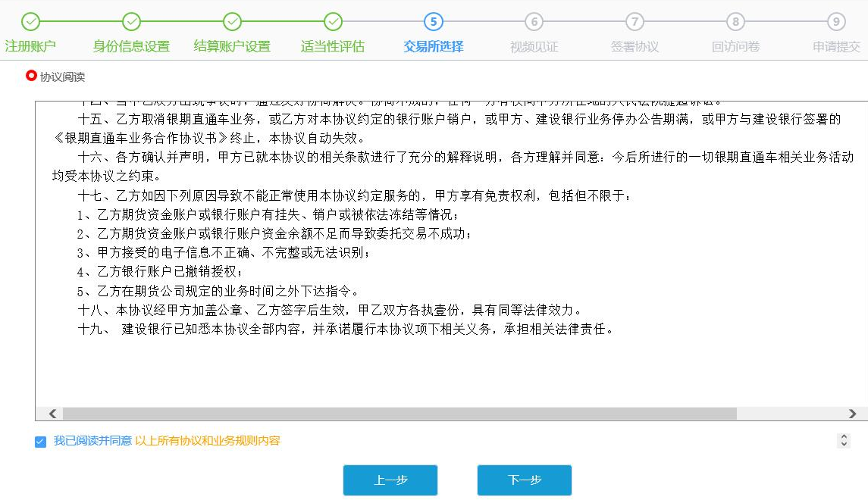Click item 4 乙方银行账户已撤销授权
This screenshot has height=500, width=868.
coord(159,271)
